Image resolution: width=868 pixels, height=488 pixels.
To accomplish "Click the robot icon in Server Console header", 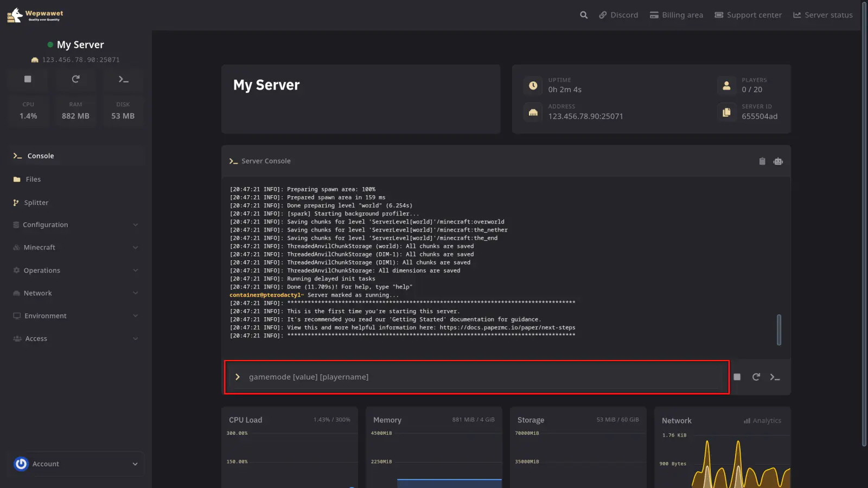I will (778, 161).
